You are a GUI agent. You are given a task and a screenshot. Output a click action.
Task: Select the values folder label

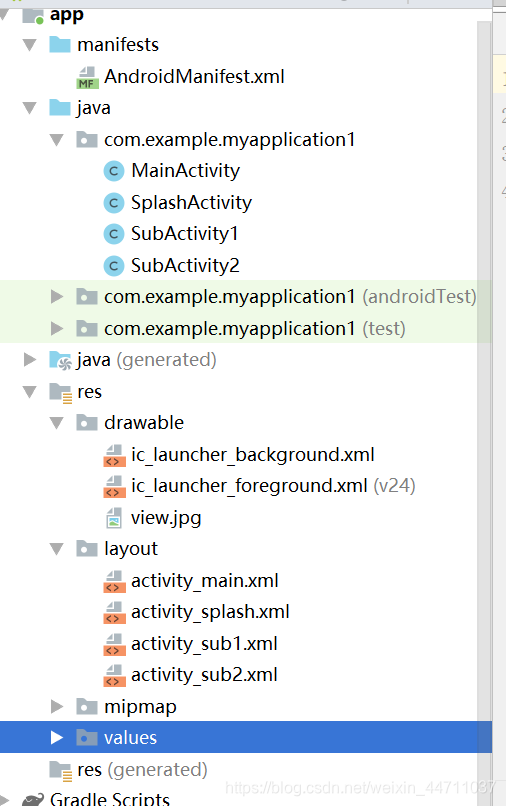pos(131,738)
